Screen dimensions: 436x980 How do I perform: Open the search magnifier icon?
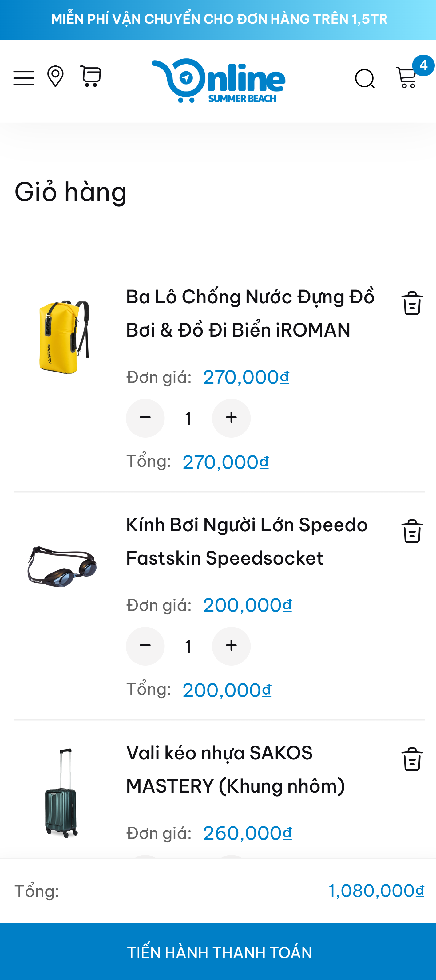pos(365,79)
